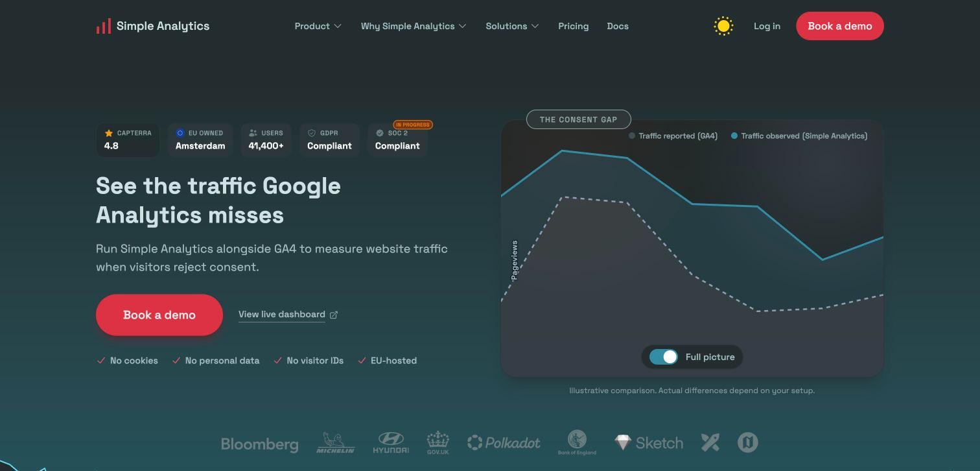The height and width of the screenshot is (471, 980).
Task: Click the Traffic observed (Simple Analytics) legend item
Action: click(799, 136)
